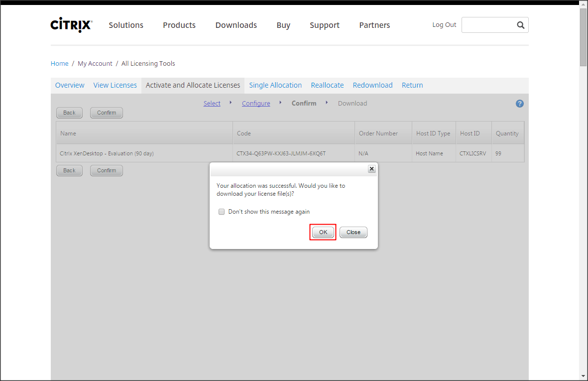
Task: Open the blue help question mark icon
Action: 519,104
